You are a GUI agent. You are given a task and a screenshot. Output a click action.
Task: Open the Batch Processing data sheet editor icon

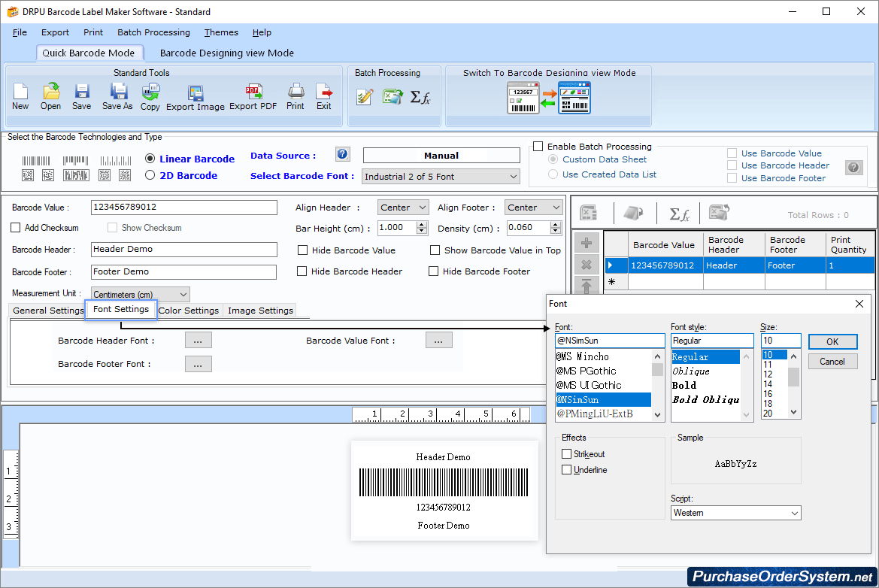coord(366,98)
